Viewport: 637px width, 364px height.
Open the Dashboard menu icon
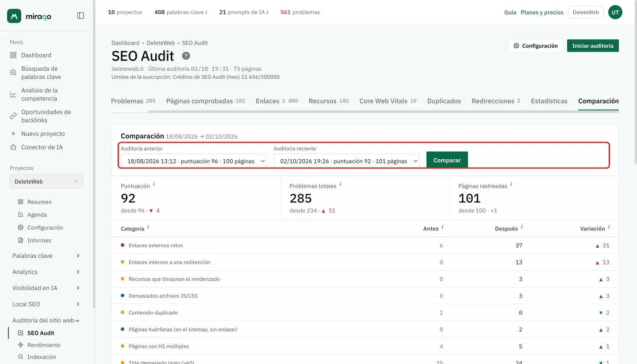click(13, 55)
